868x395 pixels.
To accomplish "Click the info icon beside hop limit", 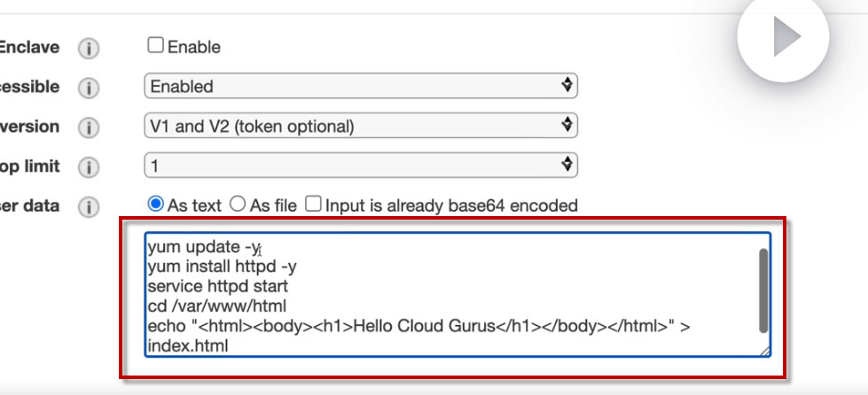I will [x=88, y=167].
